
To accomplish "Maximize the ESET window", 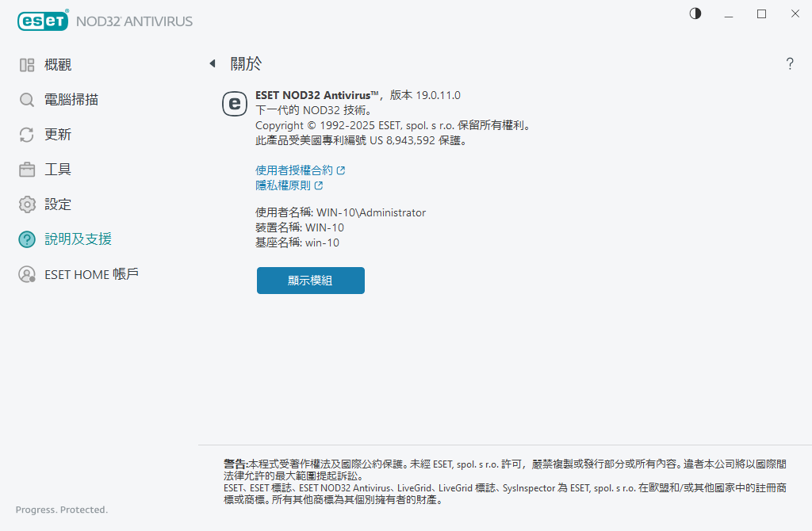I will [x=761, y=13].
